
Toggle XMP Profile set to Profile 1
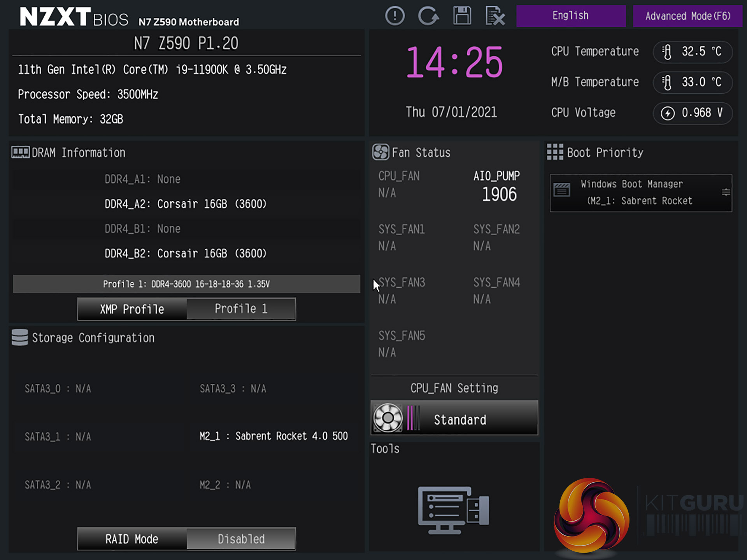click(x=241, y=309)
